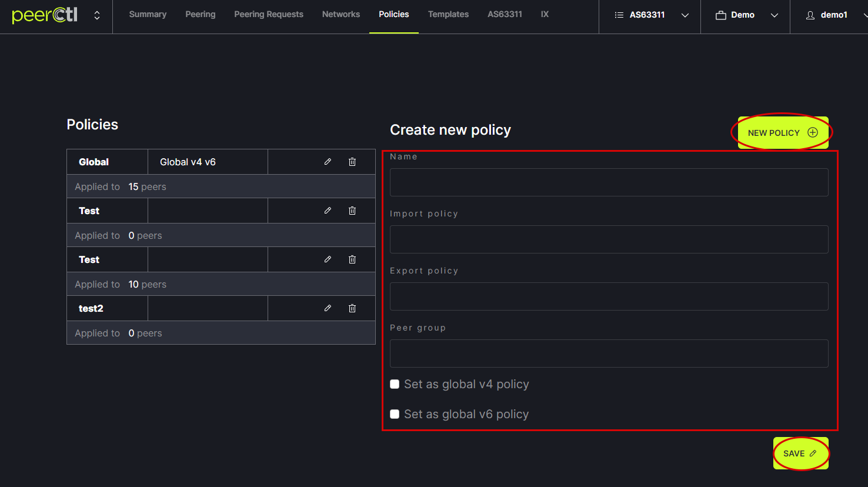
Task: Click pencil icon for test2 policy
Action: pyautogui.click(x=328, y=308)
